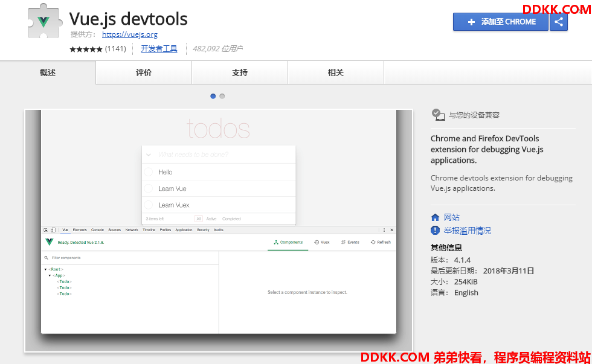Click the device compatibility check icon
This screenshot has width=592, height=364.
438,115
